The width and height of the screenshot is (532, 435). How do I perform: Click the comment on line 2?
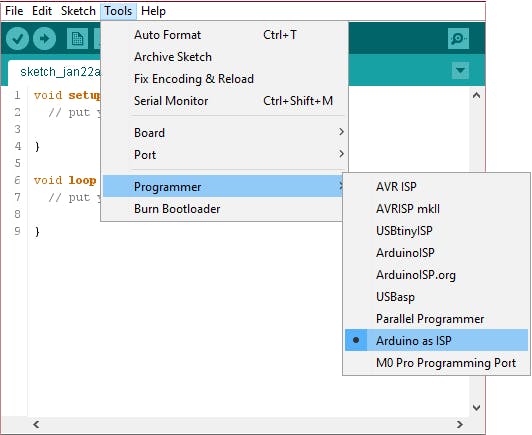75,112
